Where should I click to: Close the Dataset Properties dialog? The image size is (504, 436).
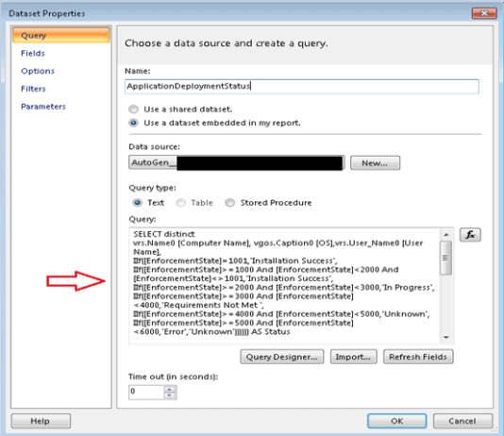(x=483, y=13)
